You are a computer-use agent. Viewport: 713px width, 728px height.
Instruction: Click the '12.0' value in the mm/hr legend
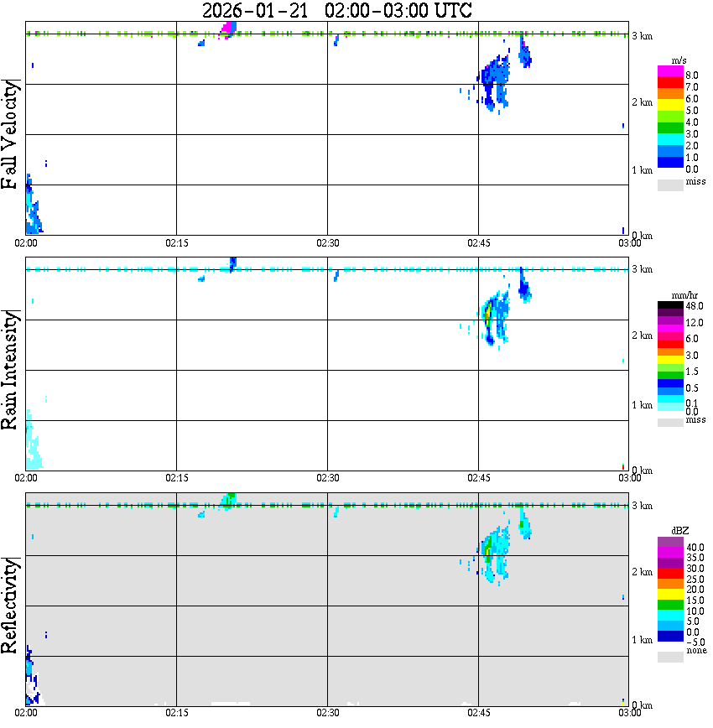click(x=695, y=322)
